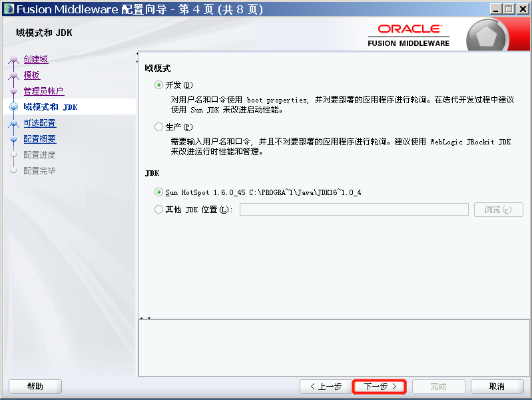Click the 域模式和 JDK page title
The height and width of the screenshot is (400, 532).
coord(44,33)
